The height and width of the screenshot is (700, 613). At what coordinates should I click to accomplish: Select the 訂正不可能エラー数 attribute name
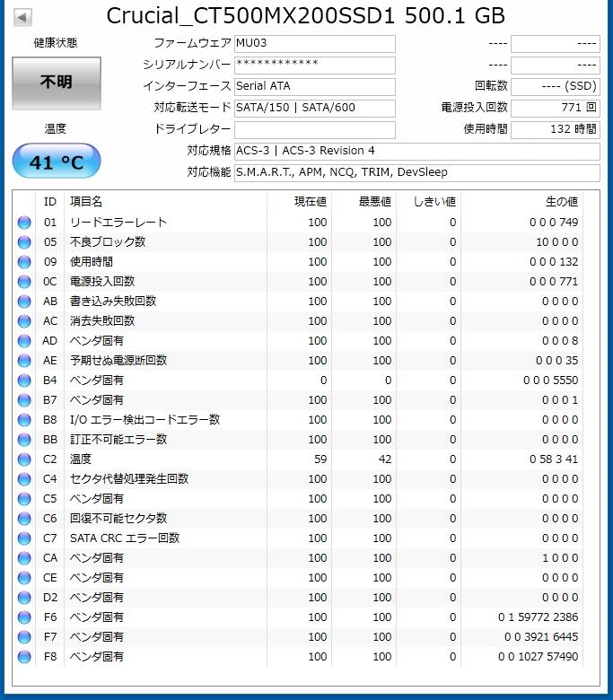click(118, 440)
